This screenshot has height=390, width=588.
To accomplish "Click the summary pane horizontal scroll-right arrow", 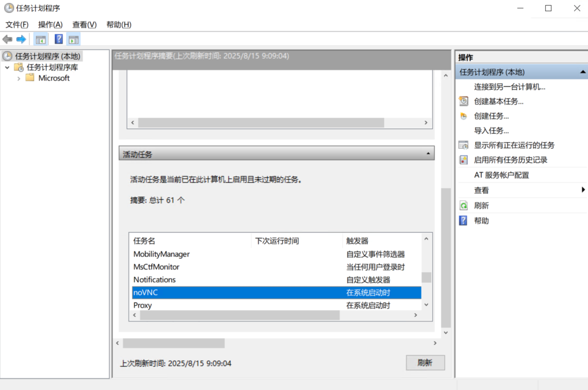I will click(x=435, y=343).
